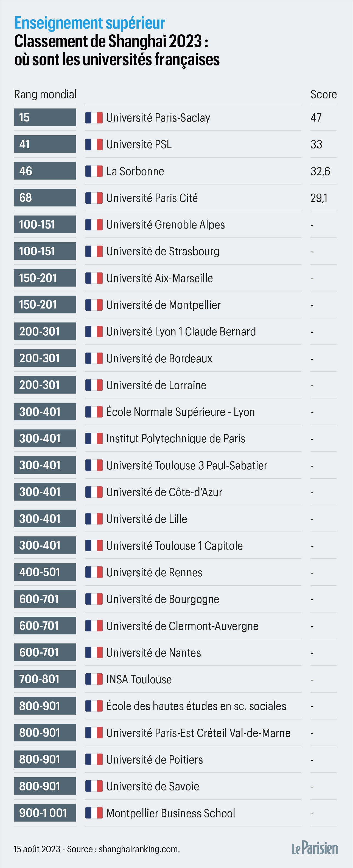
Task: Click the 400-501 rank badge
Action: [45, 572]
